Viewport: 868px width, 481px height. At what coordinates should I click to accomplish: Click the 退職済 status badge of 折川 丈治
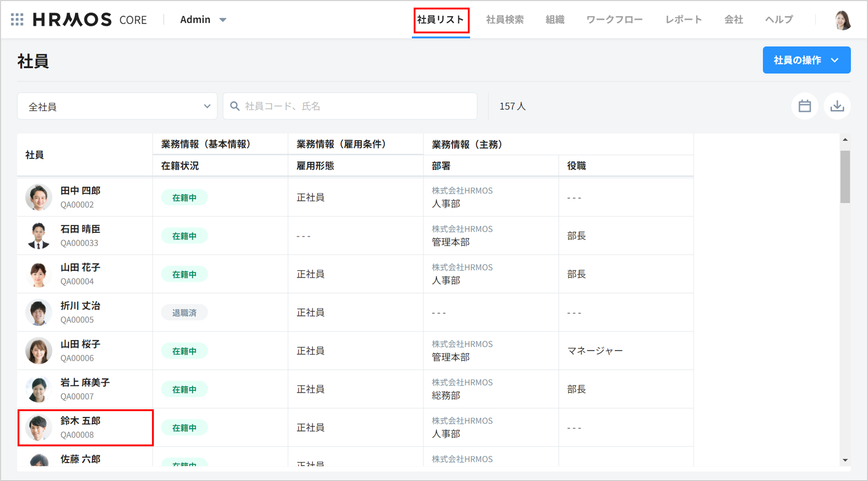184,313
